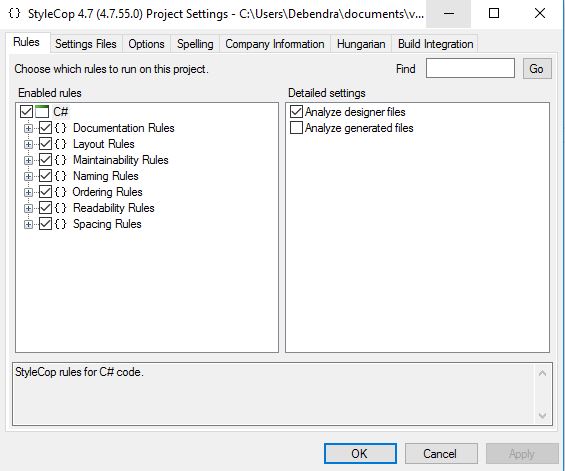Click braces icon beside Naming Rules
565x471 pixels.
[x=61, y=176]
